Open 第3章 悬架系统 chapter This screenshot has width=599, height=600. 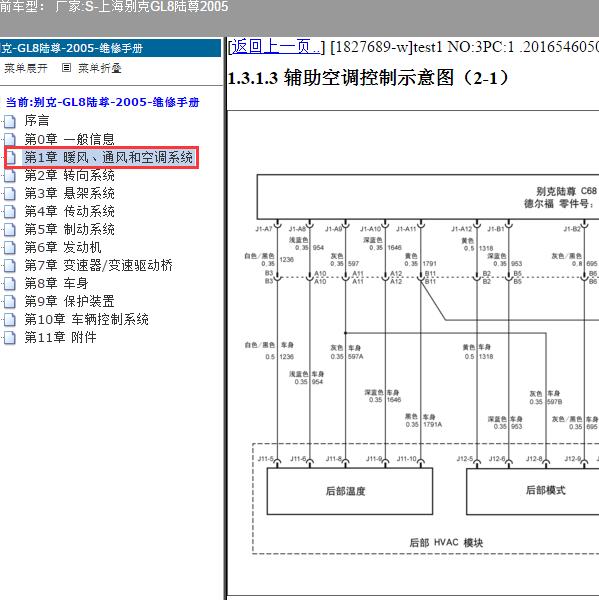(x=69, y=193)
